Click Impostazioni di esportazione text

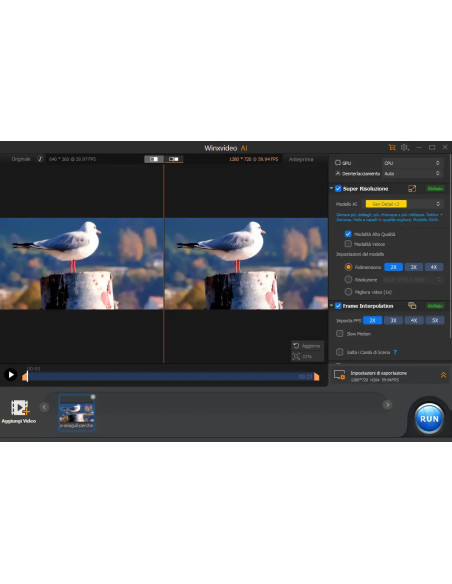coord(379,373)
